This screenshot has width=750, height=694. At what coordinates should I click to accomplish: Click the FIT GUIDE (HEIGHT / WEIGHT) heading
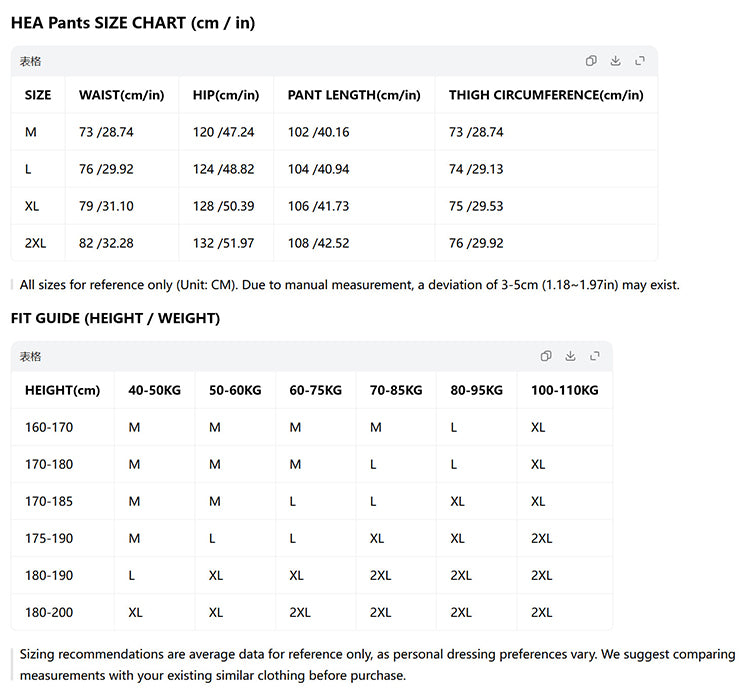115,319
